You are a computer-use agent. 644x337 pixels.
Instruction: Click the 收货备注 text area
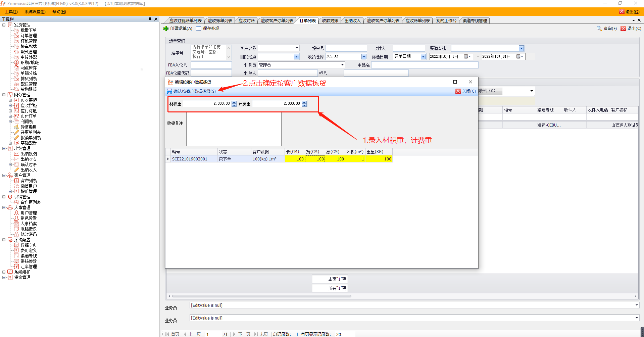coord(234,129)
